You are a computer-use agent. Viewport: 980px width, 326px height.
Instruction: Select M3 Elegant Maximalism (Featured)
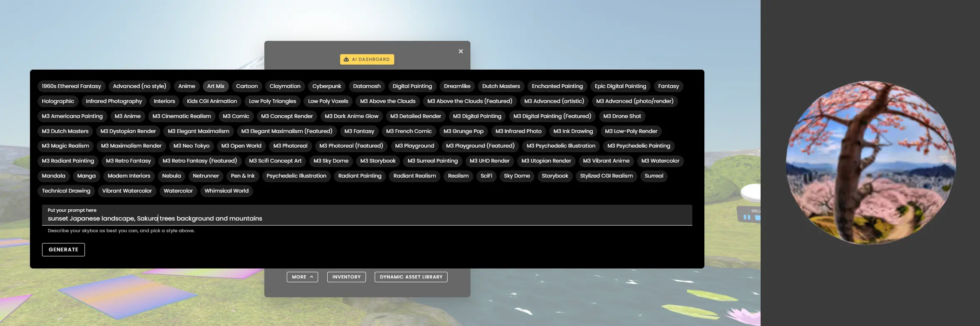coord(287,131)
